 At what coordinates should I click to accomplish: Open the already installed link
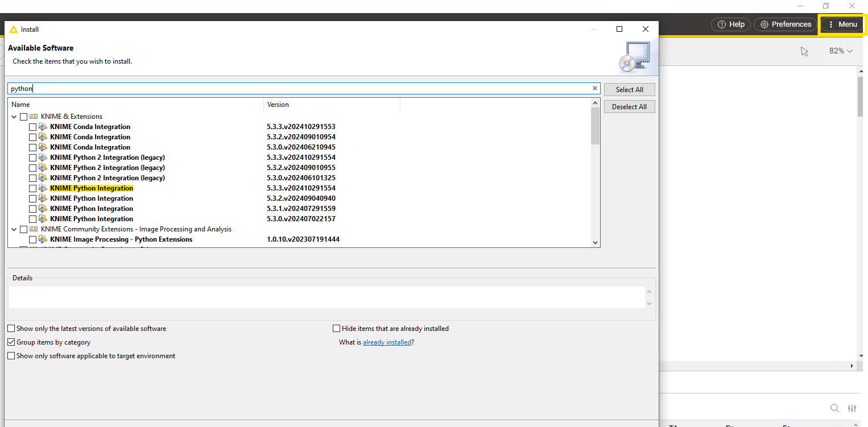(x=387, y=342)
